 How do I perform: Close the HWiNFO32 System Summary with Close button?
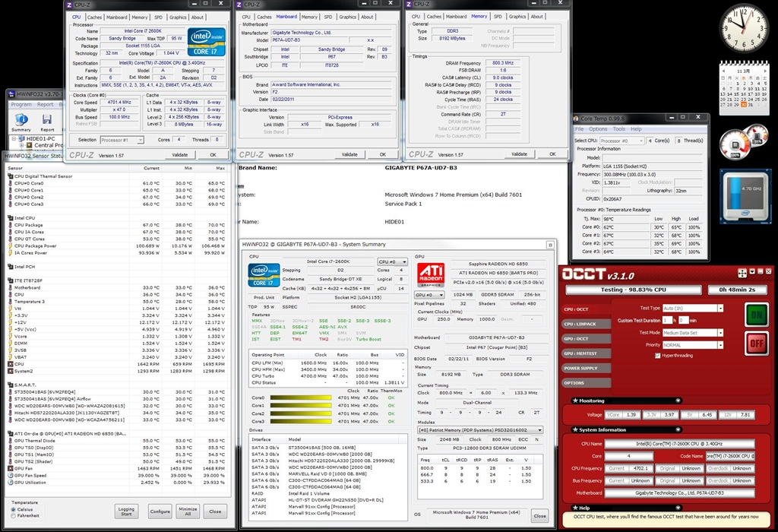(x=540, y=515)
